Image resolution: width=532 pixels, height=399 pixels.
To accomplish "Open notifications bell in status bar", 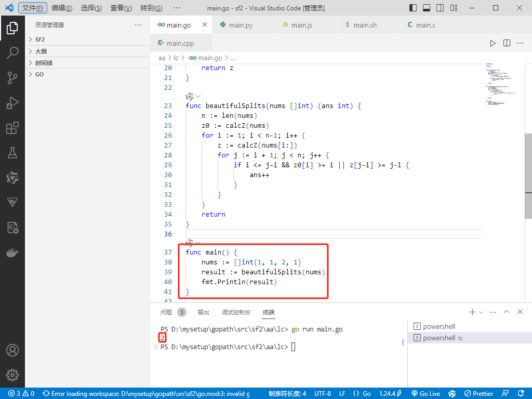I will pyautogui.click(x=521, y=394).
